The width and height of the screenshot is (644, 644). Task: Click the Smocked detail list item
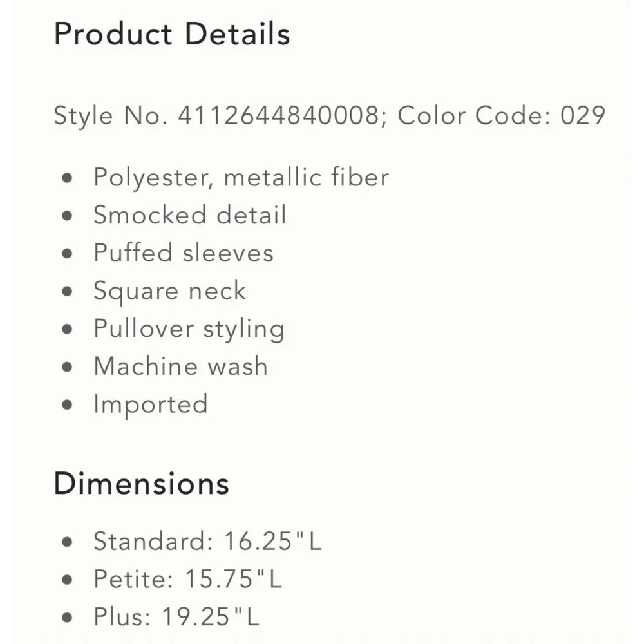pyautogui.click(x=189, y=215)
